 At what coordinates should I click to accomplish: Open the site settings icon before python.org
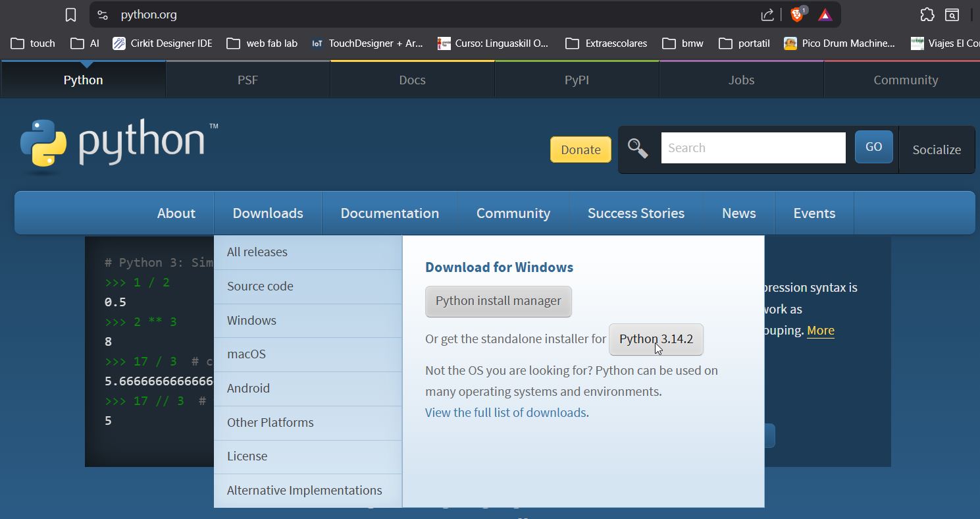[x=102, y=14]
